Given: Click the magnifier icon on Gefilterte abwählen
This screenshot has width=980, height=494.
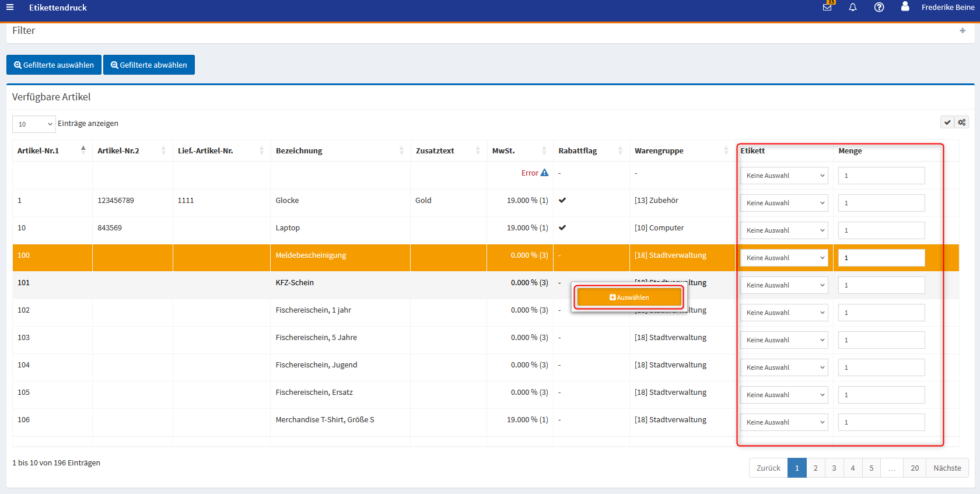Looking at the screenshot, I should click(x=114, y=65).
